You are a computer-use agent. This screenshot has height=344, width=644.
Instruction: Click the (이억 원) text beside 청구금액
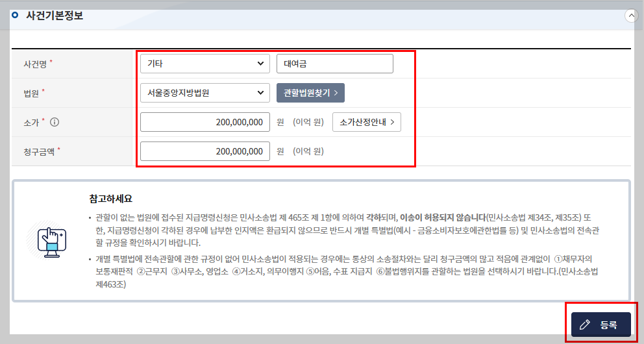coord(308,151)
